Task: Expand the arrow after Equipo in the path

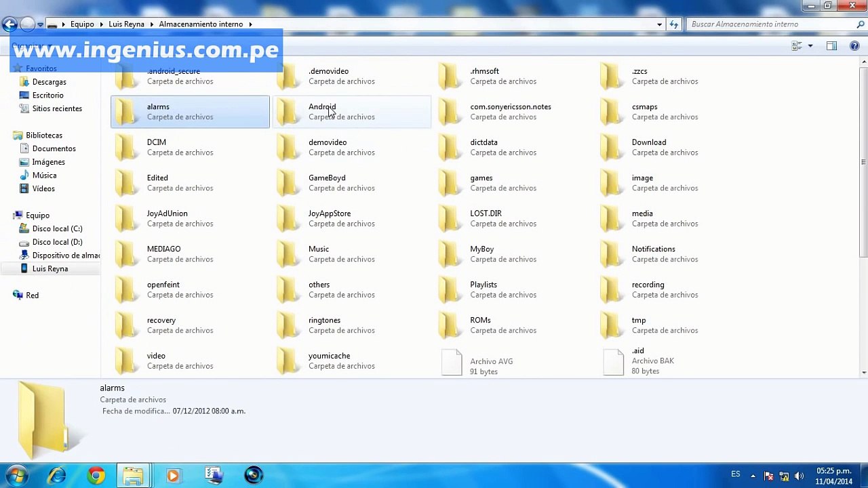Action: point(102,24)
